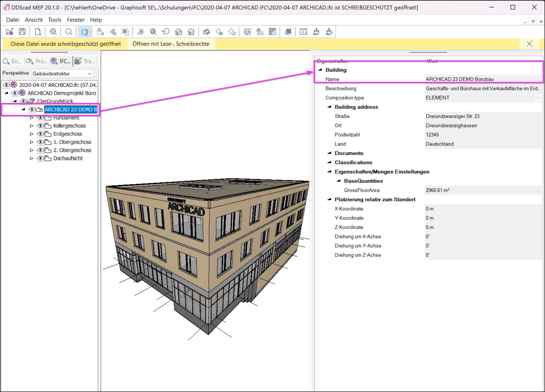Image resolution: width=545 pixels, height=392 pixels.
Task: Hide the Dachaufsicht storey via eye icon
Action: 40,158
